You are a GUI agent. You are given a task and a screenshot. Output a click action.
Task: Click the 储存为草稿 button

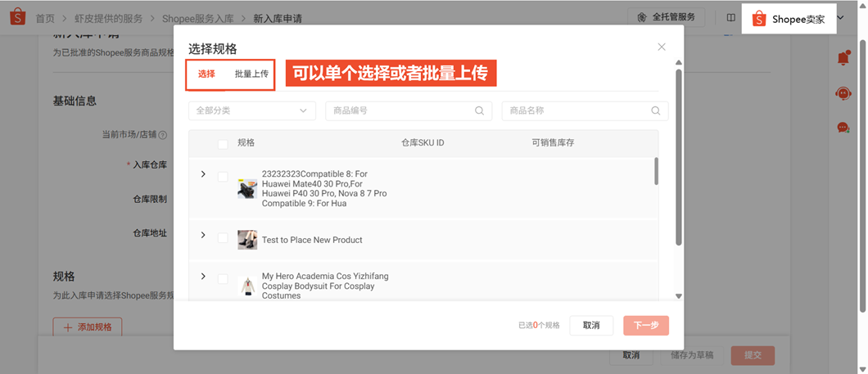[692, 355]
